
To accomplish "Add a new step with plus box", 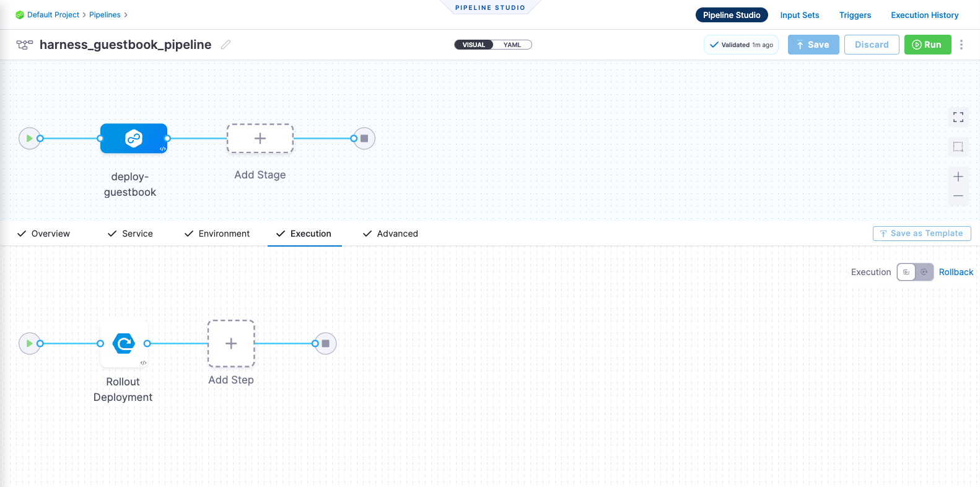I will tap(231, 343).
